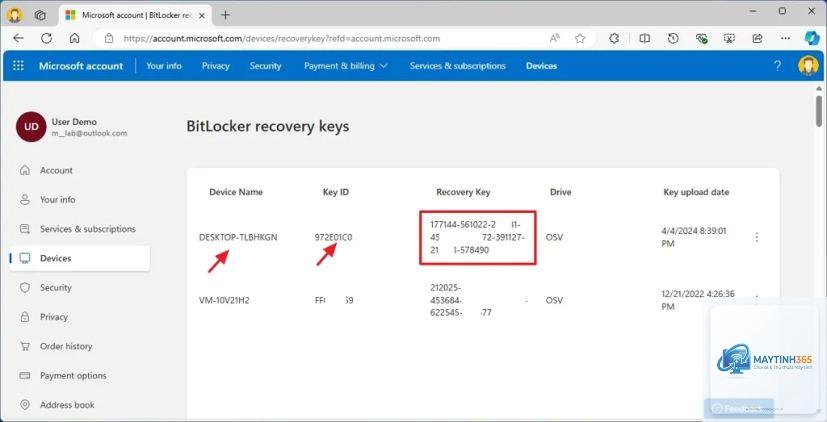Click the Key upload date column header
Image resolution: width=827 pixels, height=422 pixels.
point(696,192)
